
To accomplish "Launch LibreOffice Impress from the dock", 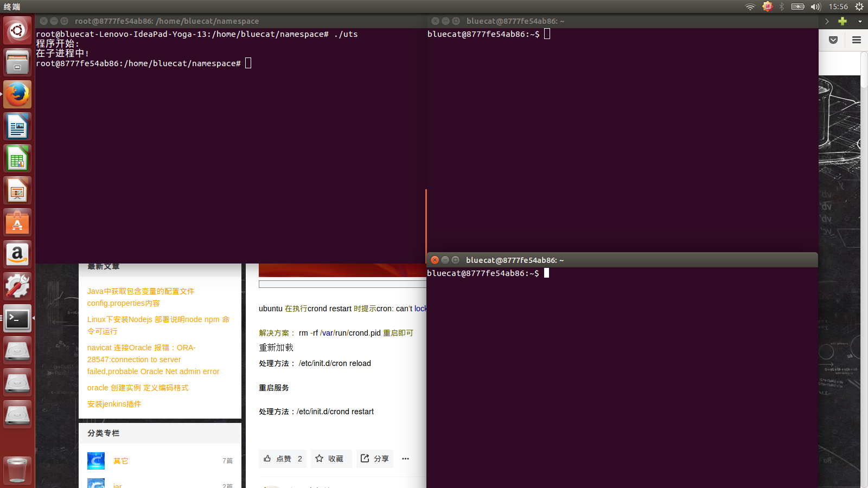I will (x=17, y=190).
